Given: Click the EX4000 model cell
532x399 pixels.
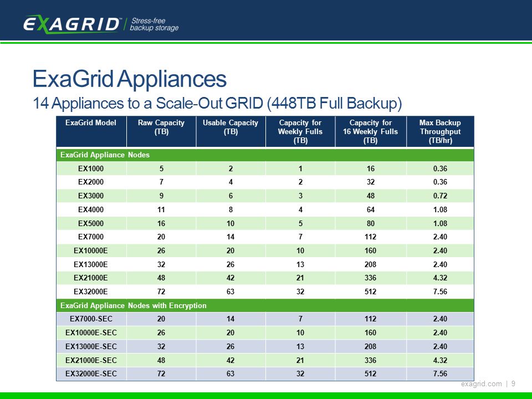Looking at the screenshot, I should [91, 209].
